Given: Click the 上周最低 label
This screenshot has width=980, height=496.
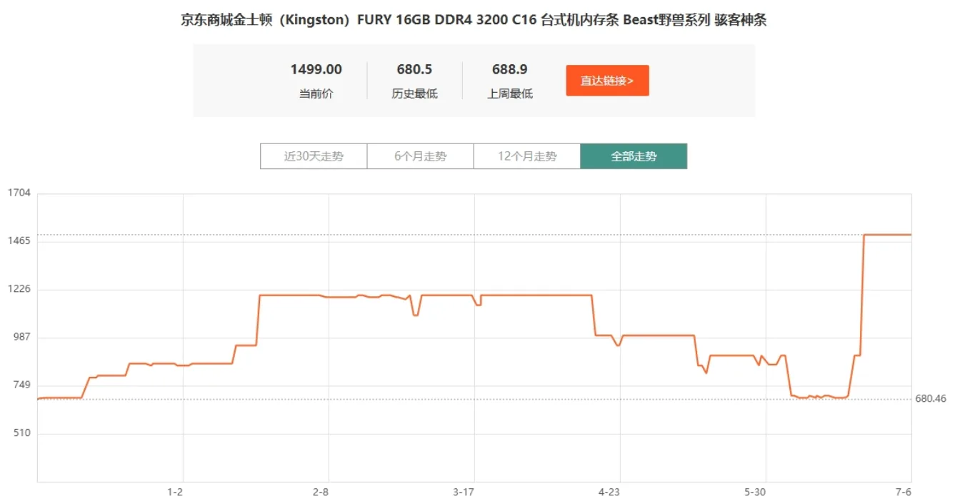Looking at the screenshot, I should click(510, 93).
